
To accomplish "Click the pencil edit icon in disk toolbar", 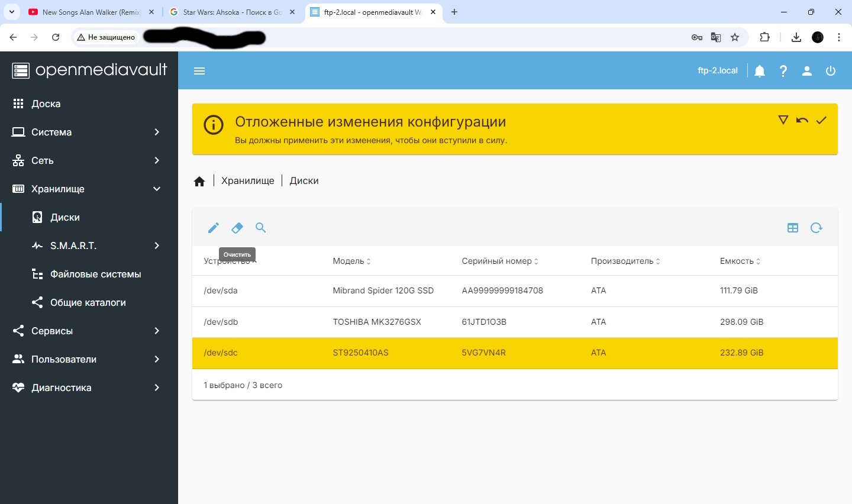I will click(214, 228).
